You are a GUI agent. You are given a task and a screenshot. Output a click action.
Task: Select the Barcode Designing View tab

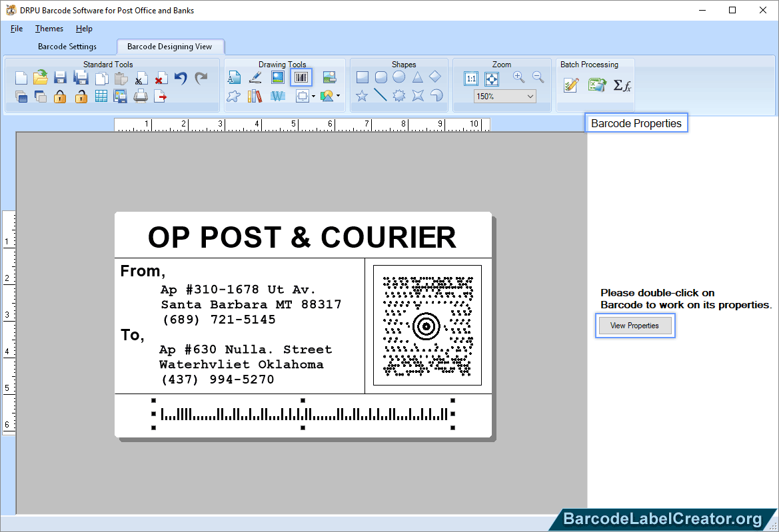[169, 47]
